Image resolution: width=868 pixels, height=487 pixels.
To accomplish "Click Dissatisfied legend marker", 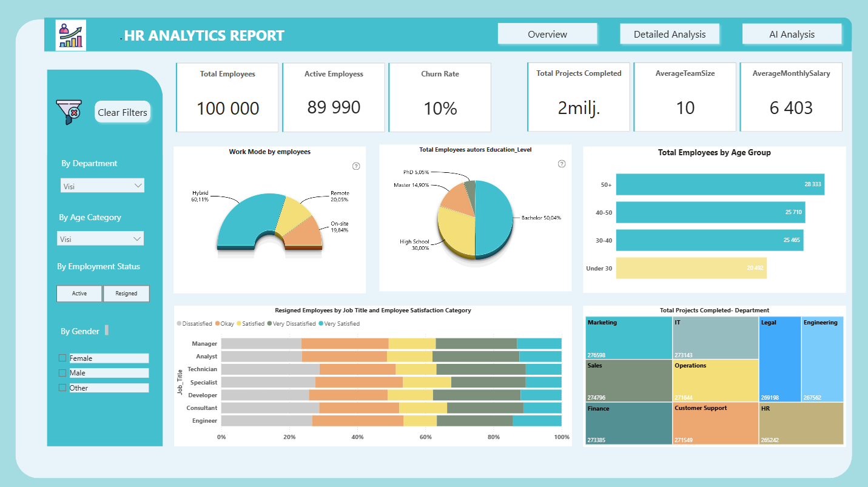I will point(179,324).
